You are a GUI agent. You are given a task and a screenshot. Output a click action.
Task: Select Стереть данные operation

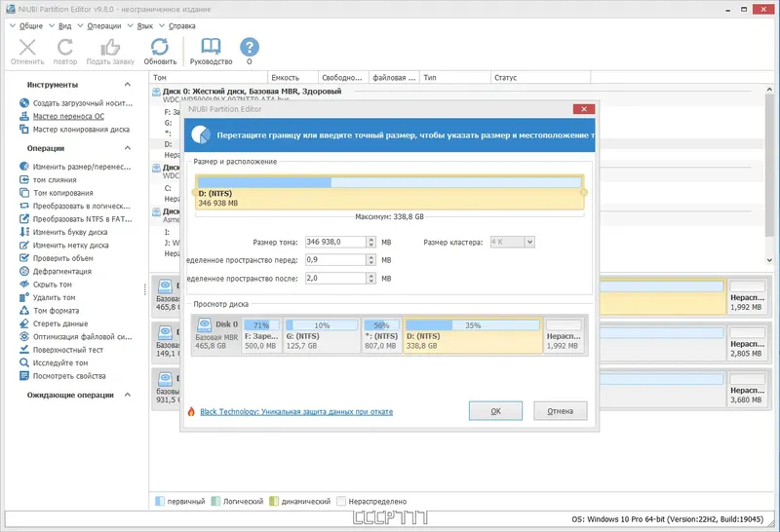[x=54, y=323]
